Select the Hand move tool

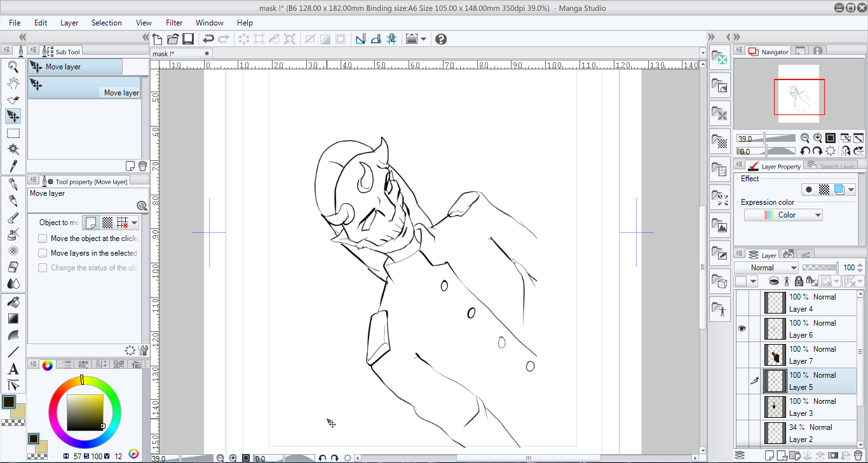click(13, 83)
